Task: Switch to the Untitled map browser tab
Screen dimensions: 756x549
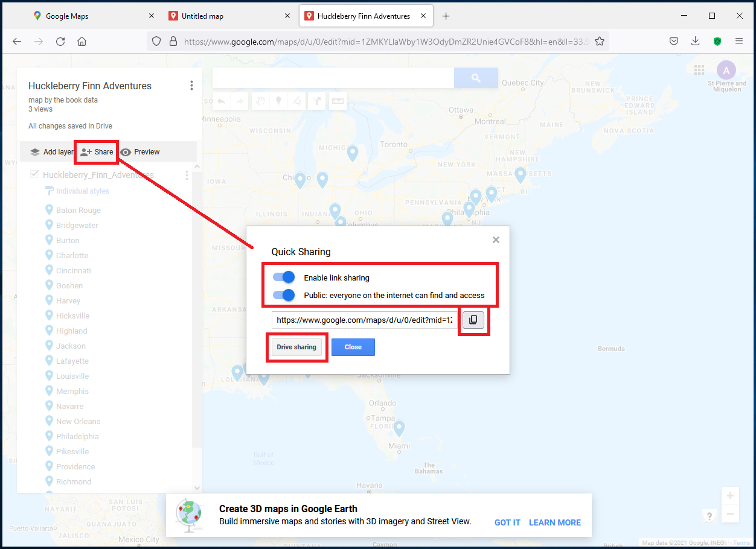Action: (229, 16)
